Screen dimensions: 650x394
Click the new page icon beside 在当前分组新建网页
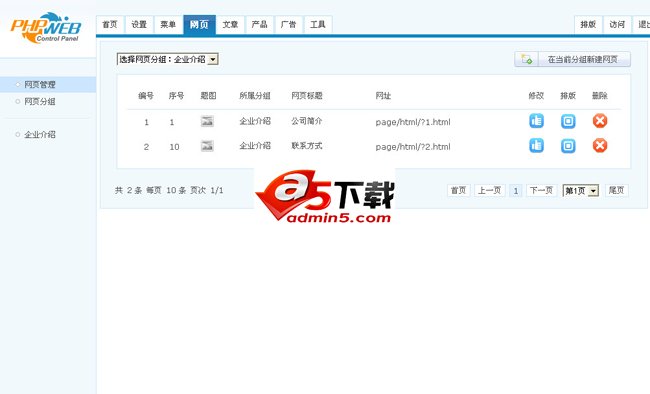tap(526, 59)
